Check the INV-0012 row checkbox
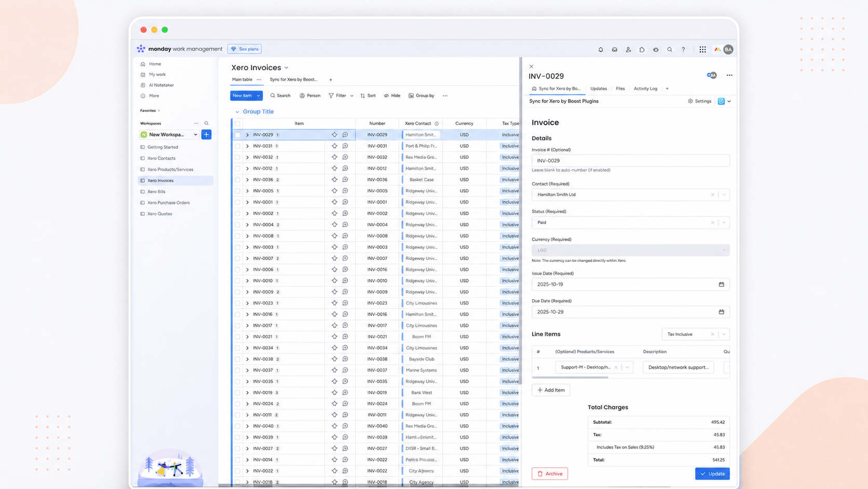The image size is (868, 489). click(238, 168)
